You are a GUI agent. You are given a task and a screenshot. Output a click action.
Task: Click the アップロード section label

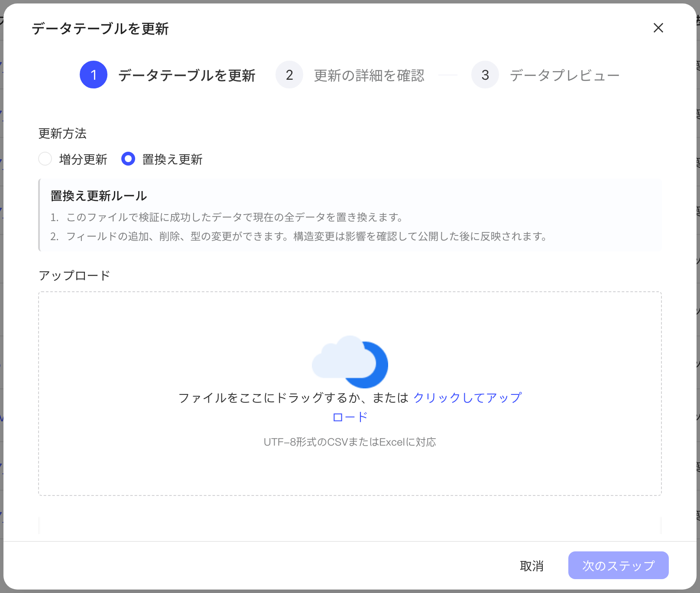75,276
